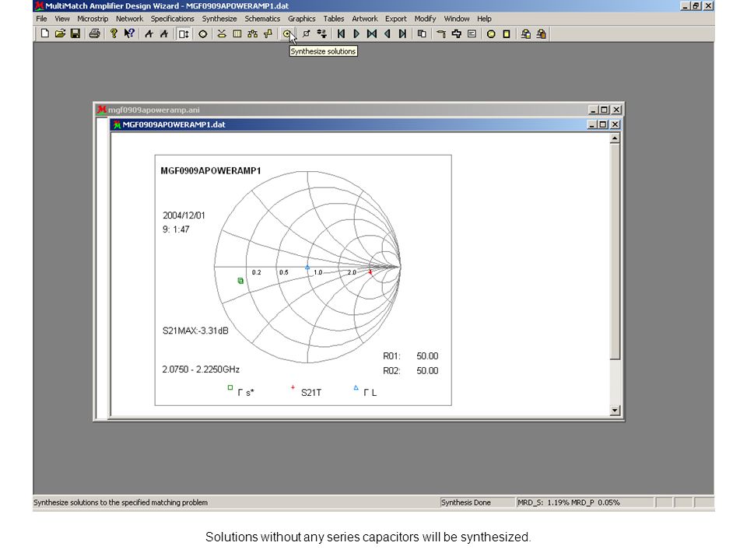This screenshot has width=747, height=560.
Task: Click the hammer-shaped toolbar icon
Action: [x=441, y=33]
